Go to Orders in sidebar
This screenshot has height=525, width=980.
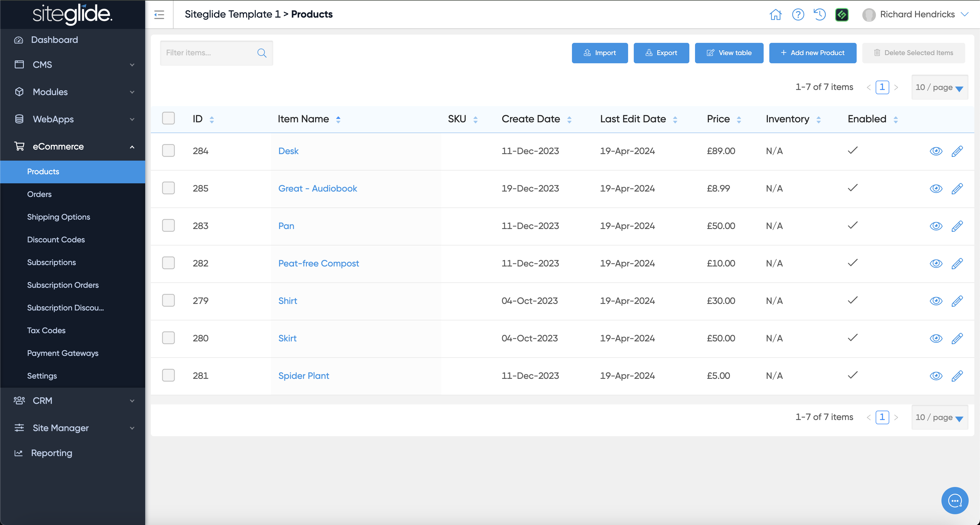pos(39,194)
